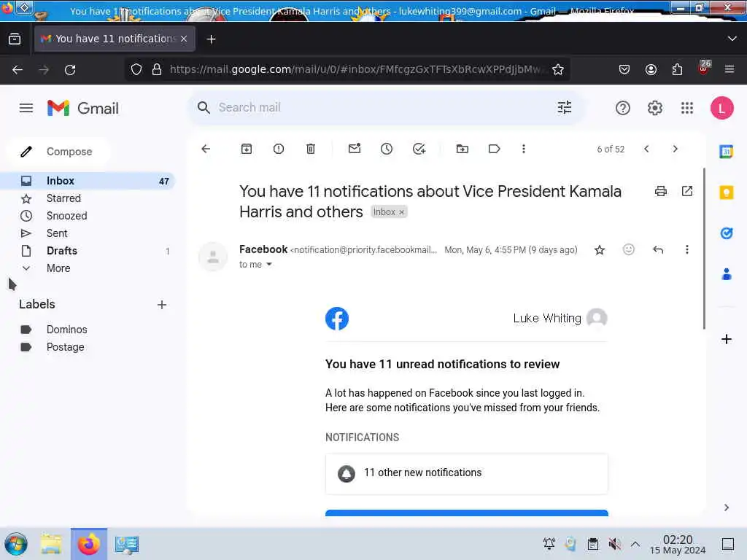Screen dimensions: 747x560
Task: Open the Dominos label
Action: coord(66,330)
